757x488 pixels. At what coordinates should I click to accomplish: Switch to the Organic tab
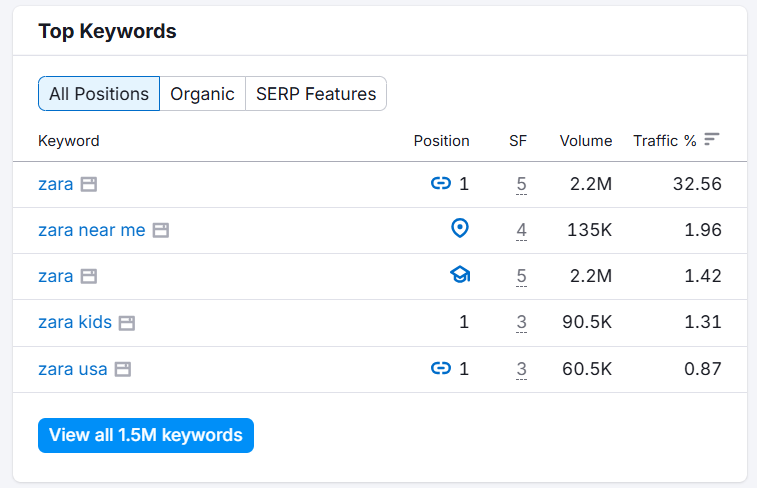point(202,94)
